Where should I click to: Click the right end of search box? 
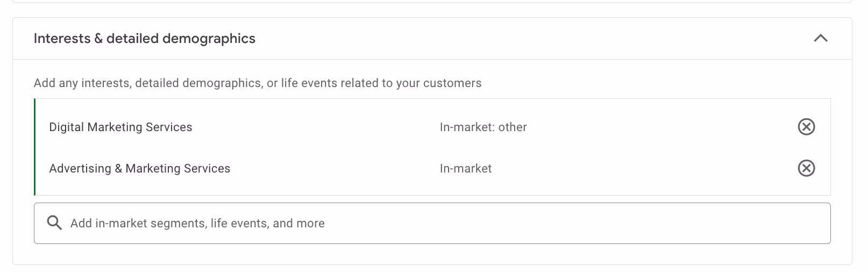click(807, 223)
